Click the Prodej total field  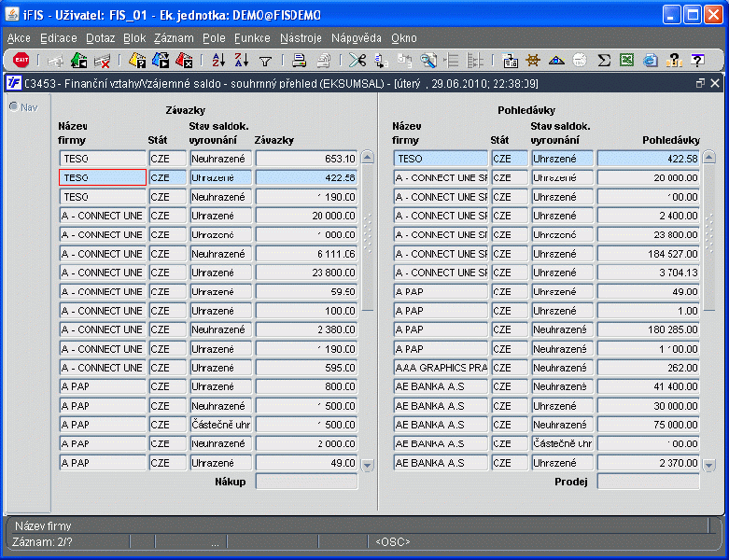point(648,482)
